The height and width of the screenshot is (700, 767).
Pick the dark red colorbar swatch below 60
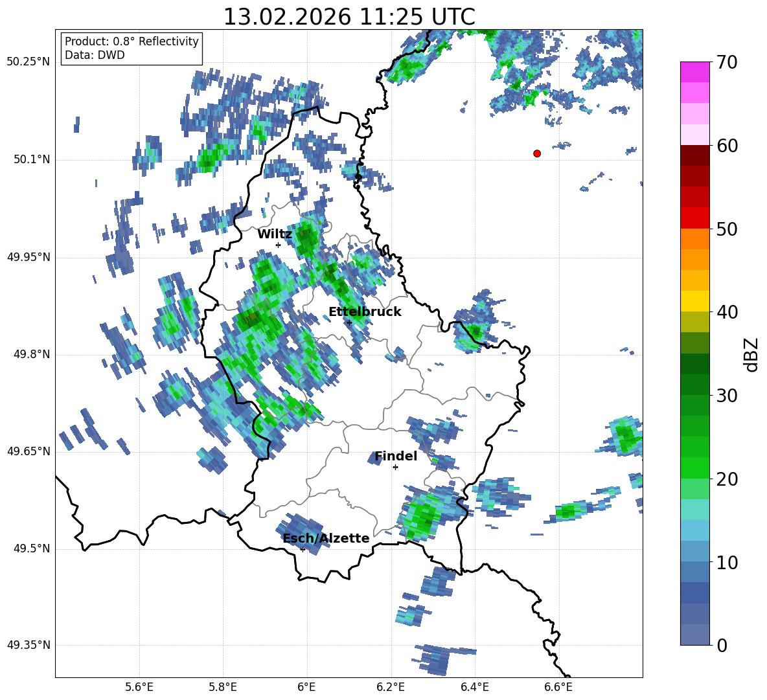click(694, 155)
